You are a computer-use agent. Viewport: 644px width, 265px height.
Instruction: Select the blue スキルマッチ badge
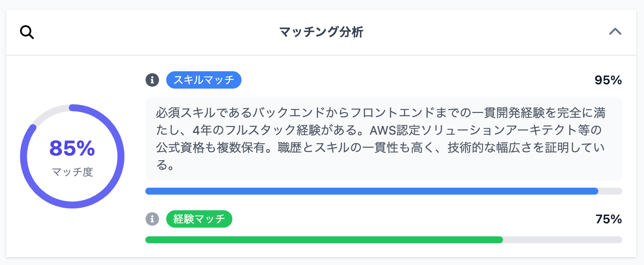(x=204, y=80)
